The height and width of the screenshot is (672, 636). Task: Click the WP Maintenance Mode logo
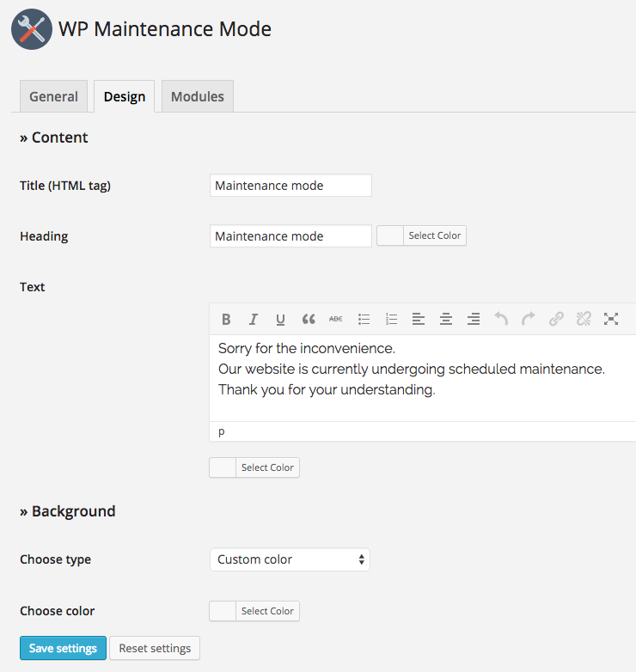click(32, 29)
